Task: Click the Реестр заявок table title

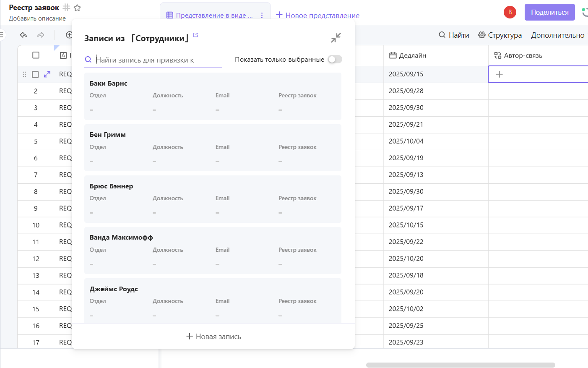Action: click(34, 8)
